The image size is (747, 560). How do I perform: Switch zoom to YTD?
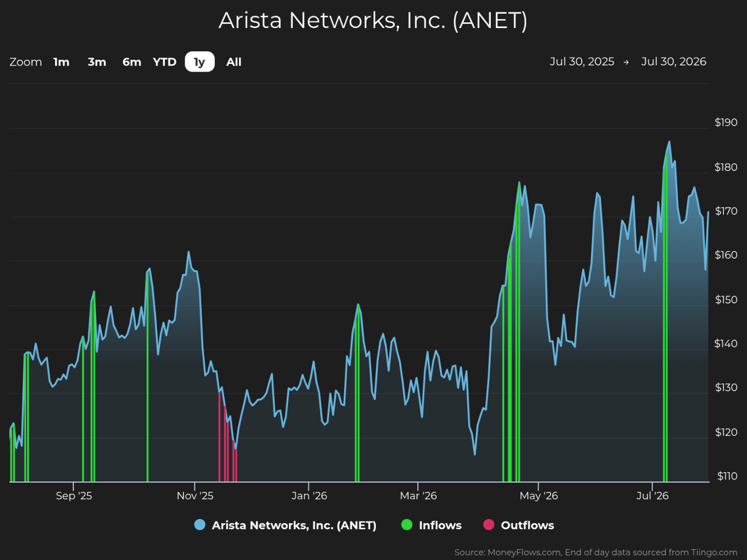tap(165, 62)
